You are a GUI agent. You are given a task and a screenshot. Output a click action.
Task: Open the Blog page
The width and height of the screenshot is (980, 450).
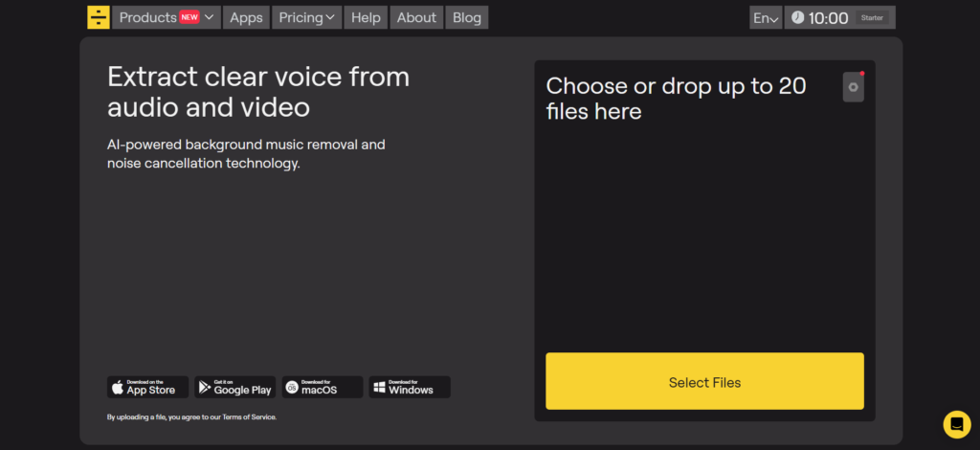467,17
